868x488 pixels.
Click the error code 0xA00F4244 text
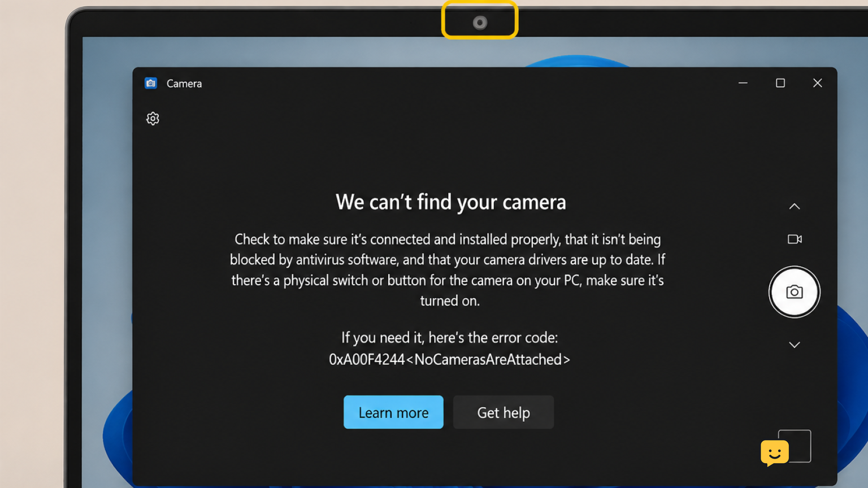coord(449,359)
